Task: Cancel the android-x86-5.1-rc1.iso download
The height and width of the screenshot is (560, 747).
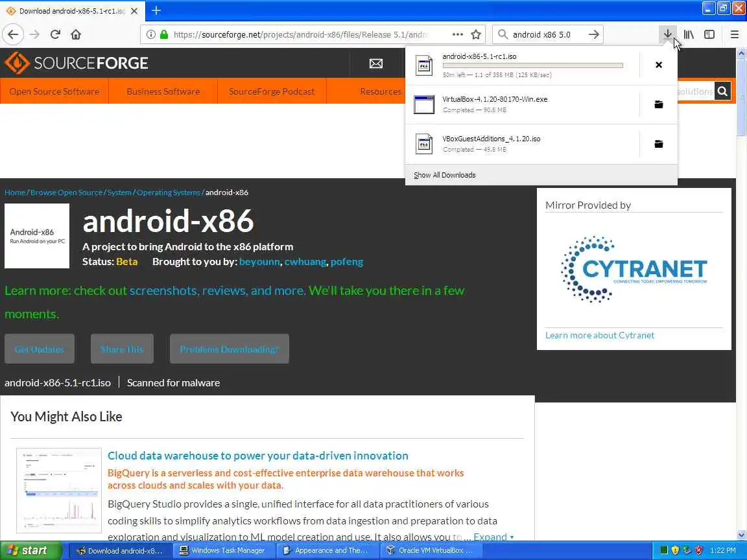Action: point(659,65)
